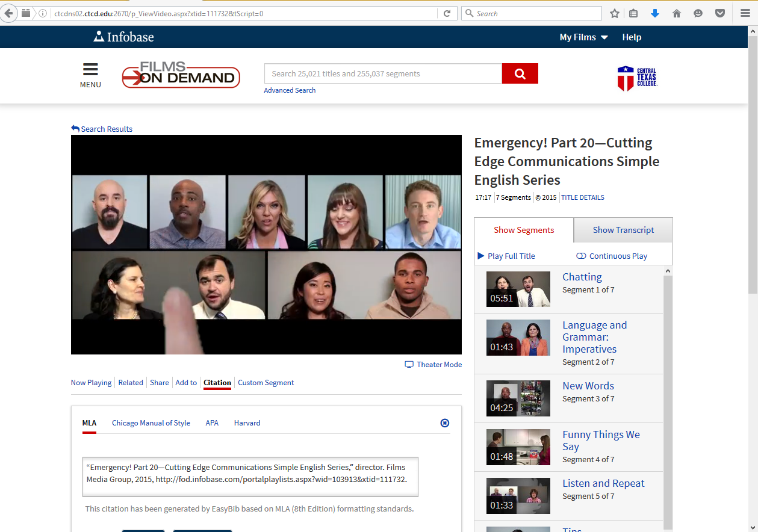Click the smiley face toolbar icon

tap(698, 13)
